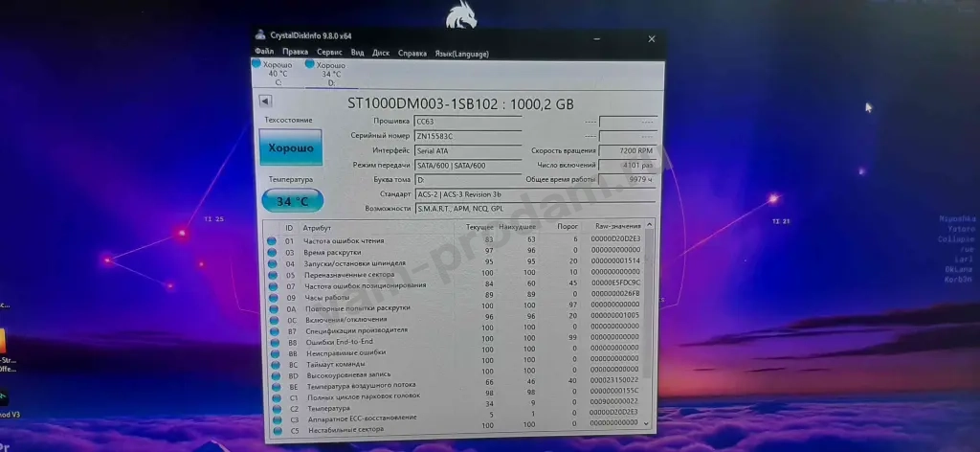Open the Файл menu
The image size is (980, 452).
tap(264, 52)
